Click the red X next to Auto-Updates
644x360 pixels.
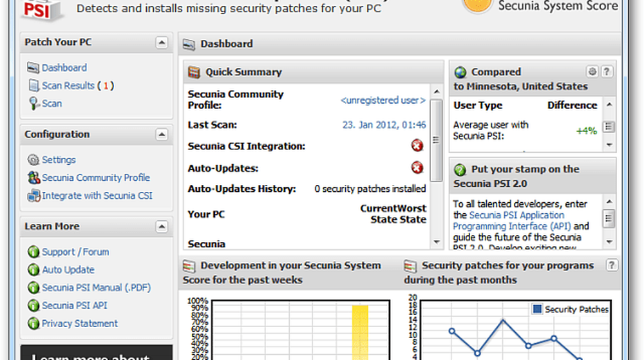(417, 168)
